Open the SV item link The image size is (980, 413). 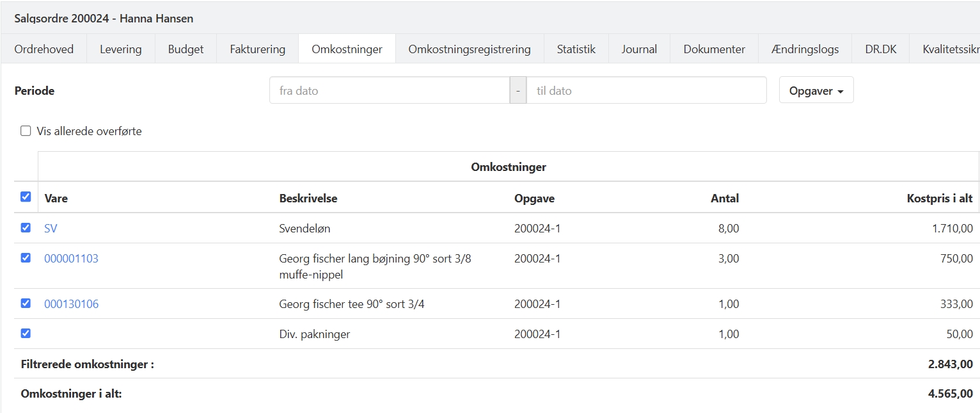tap(51, 229)
